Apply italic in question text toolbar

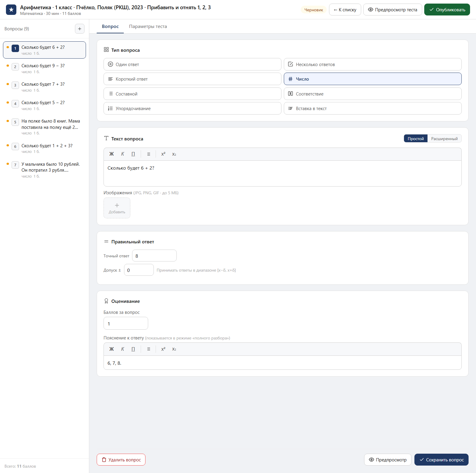click(123, 154)
